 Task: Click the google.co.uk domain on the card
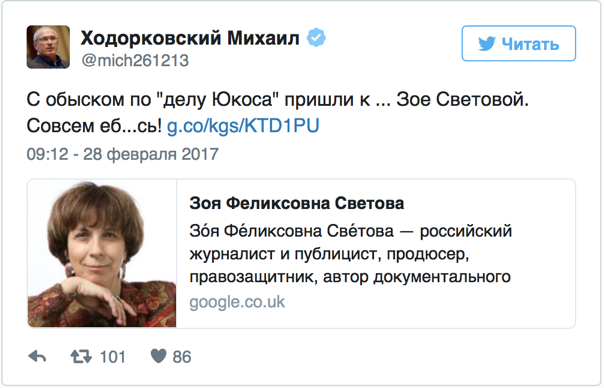pyautogui.click(x=237, y=302)
